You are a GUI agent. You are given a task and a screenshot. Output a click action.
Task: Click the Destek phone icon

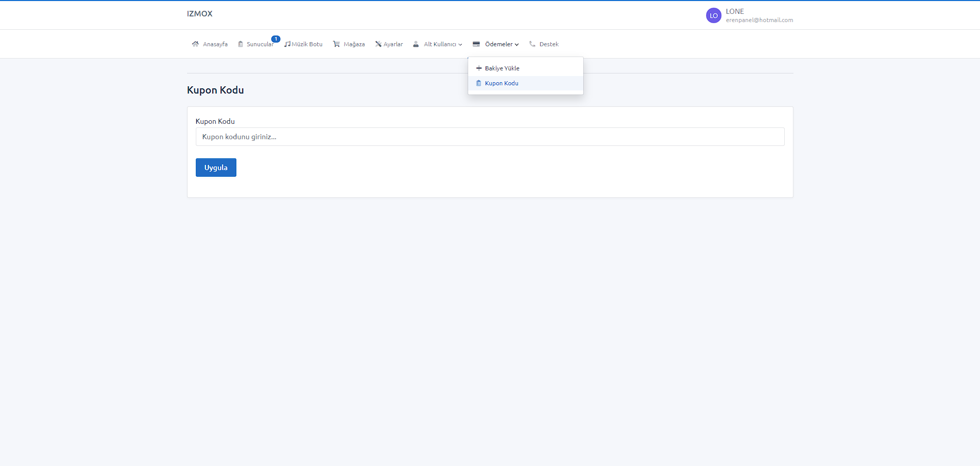[x=532, y=44]
